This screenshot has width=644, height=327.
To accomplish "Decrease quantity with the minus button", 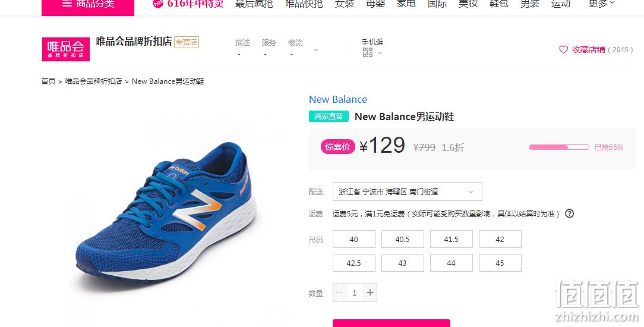I will 339,293.
